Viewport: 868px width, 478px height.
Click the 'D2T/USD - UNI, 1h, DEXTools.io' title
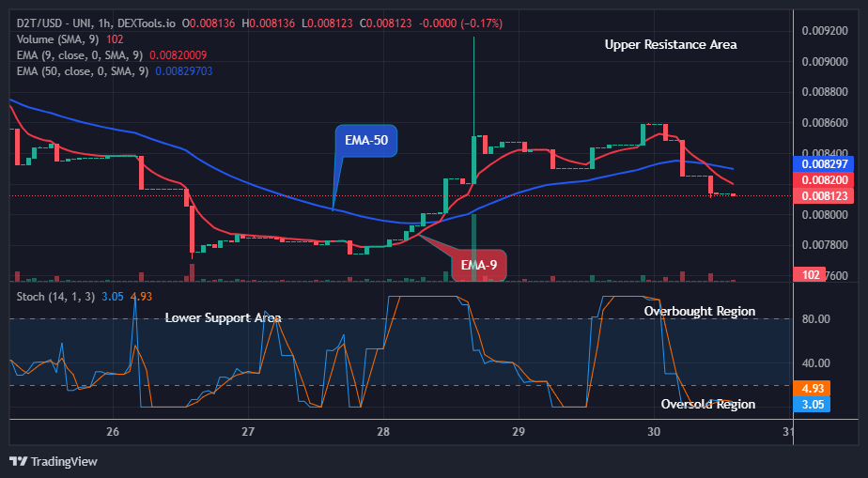pyautogui.click(x=97, y=23)
